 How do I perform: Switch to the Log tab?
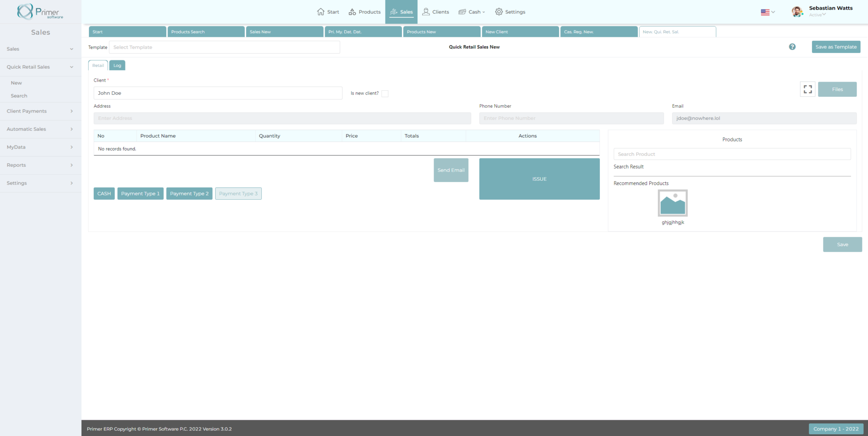117,66
